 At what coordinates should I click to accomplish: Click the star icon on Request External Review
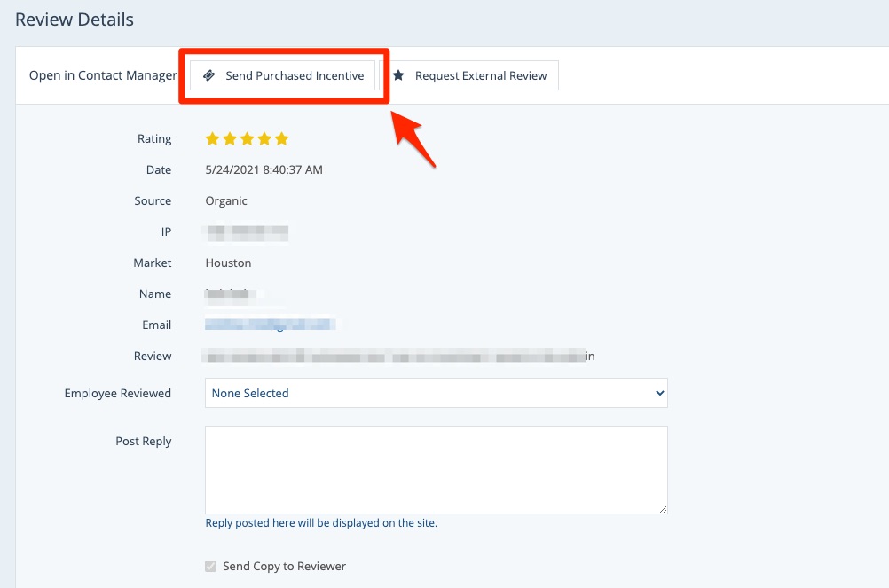(398, 76)
